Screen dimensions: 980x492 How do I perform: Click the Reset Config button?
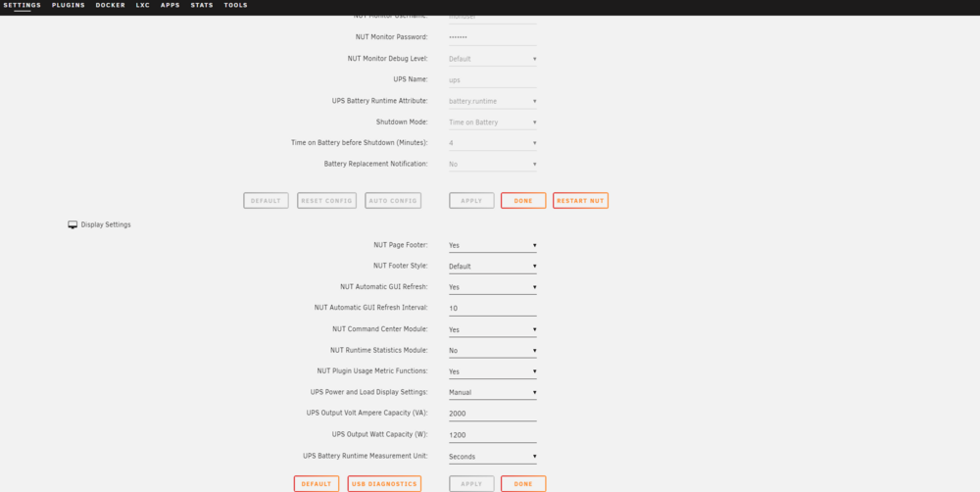click(x=327, y=201)
